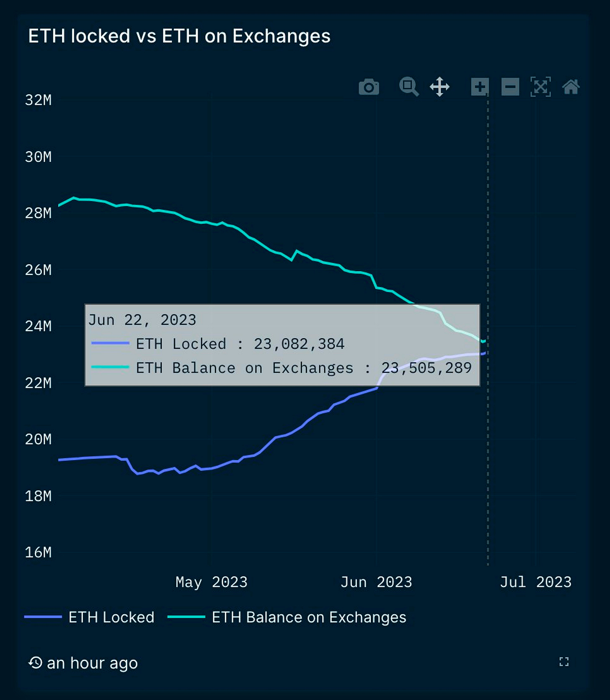
Task: Click the blue ETH Locked legend line
Action: (x=43, y=617)
